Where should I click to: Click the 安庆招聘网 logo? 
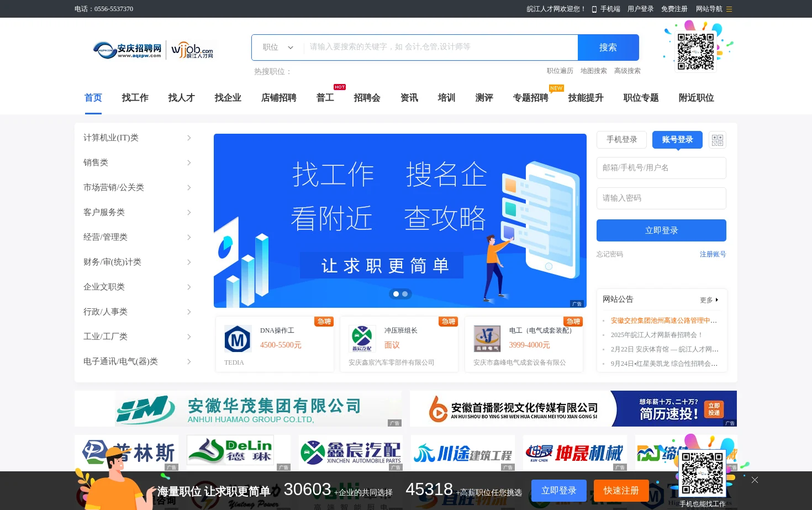[128, 50]
